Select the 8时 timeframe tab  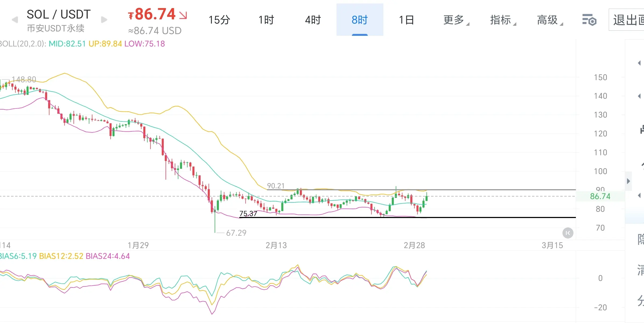[x=360, y=20]
